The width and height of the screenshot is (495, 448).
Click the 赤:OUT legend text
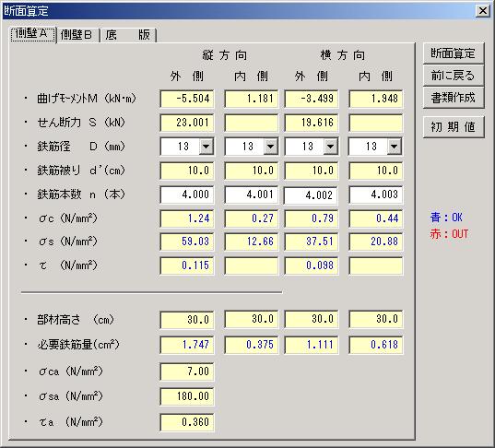(x=449, y=234)
